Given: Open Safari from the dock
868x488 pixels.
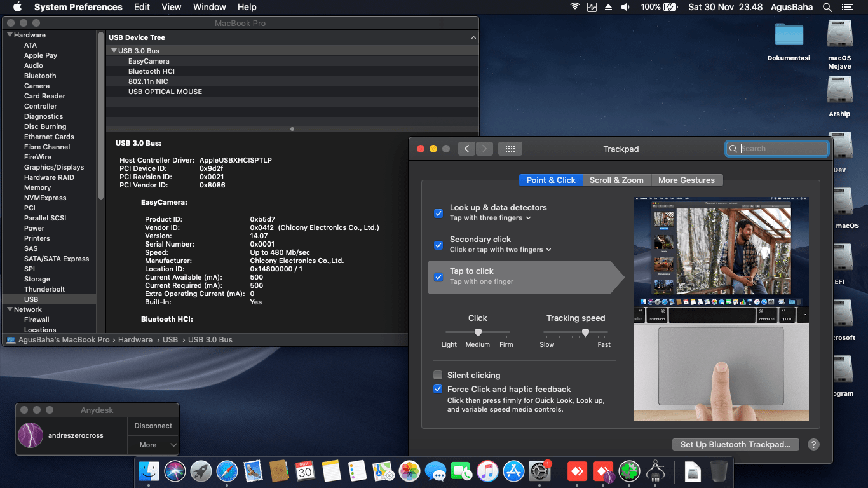Looking at the screenshot, I should click(x=227, y=471).
